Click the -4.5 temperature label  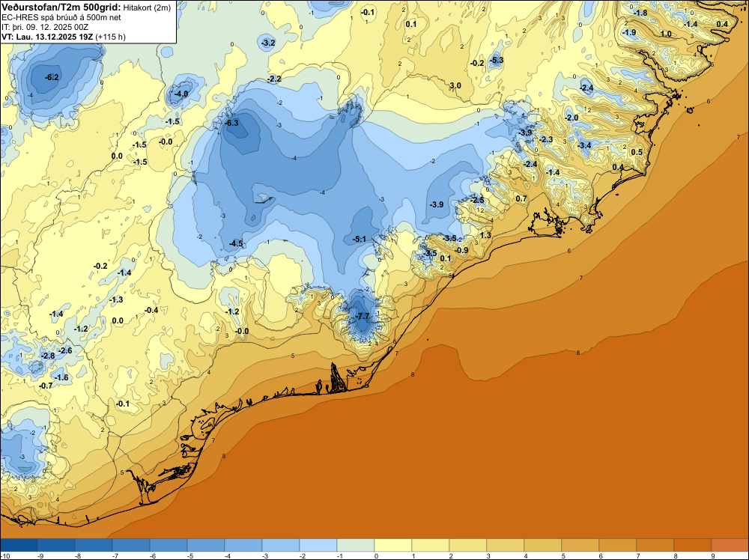coord(236,244)
